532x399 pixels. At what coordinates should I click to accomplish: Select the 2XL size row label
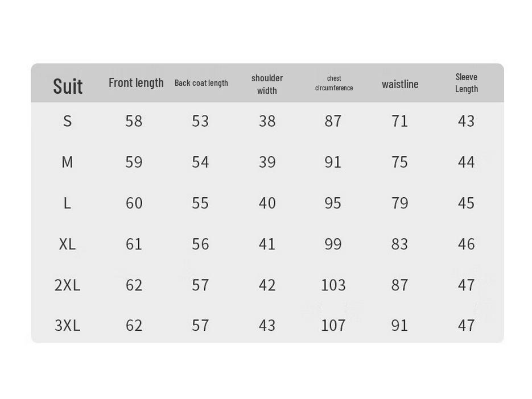(67, 285)
